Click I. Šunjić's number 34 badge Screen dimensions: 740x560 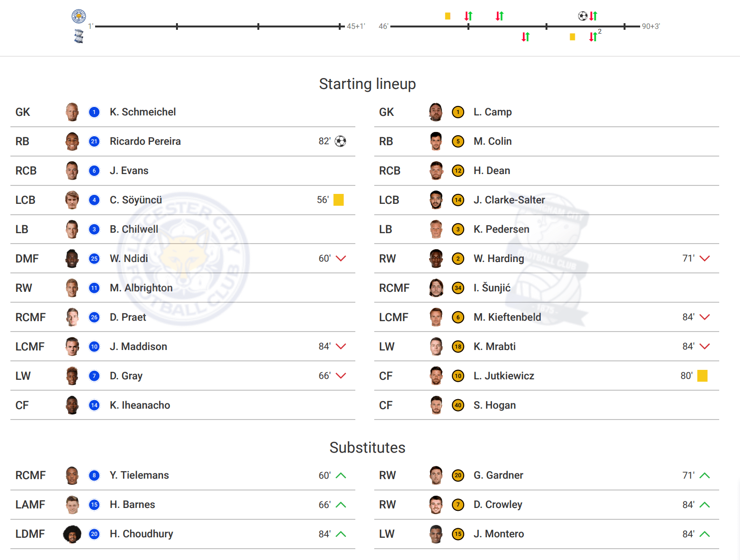pyautogui.click(x=458, y=288)
